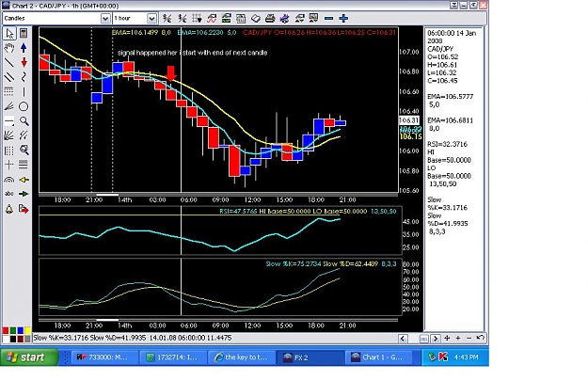Click the horizontal scrollbar thumb in bottom bar
This screenshot has width=588, height=381.
click(423, 339)
